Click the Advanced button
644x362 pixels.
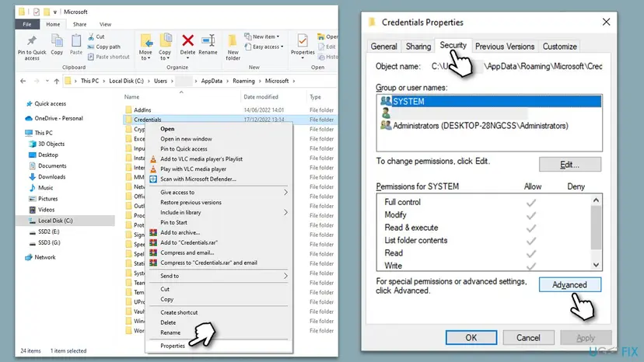(570, 285)
